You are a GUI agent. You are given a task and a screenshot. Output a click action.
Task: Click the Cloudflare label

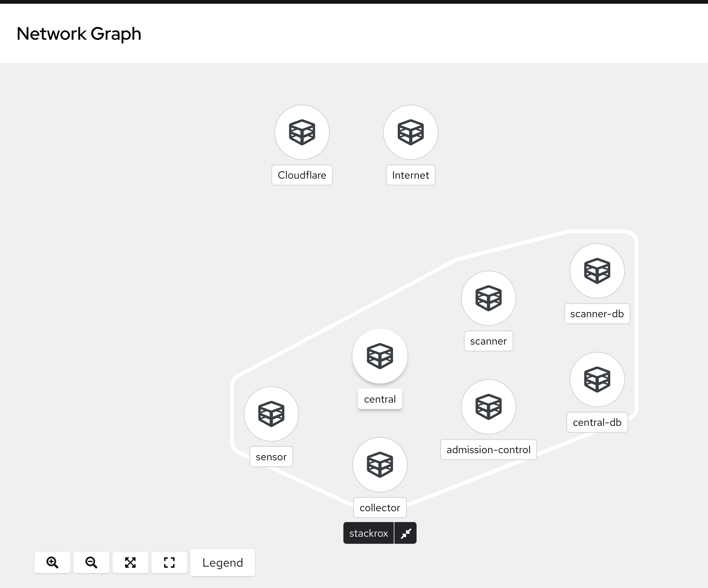point(302,175)
